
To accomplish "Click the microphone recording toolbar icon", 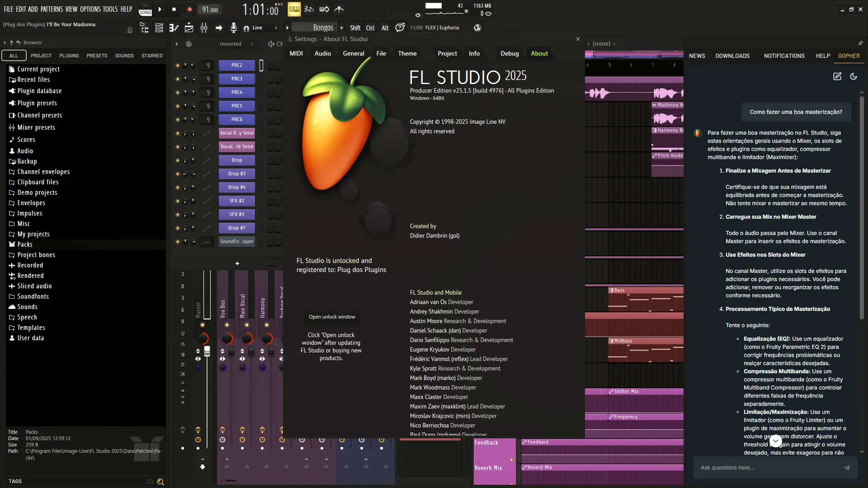I will coord(234,27).
